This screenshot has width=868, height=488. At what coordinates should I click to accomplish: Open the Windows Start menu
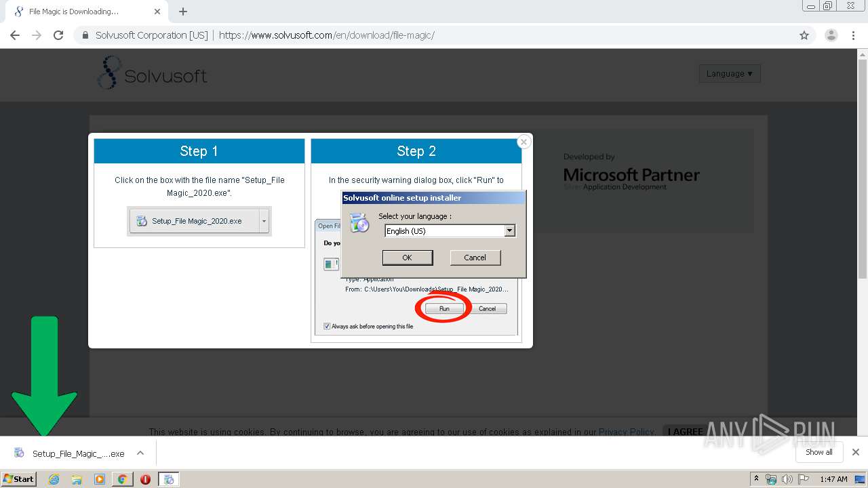(x=19, y=479)
